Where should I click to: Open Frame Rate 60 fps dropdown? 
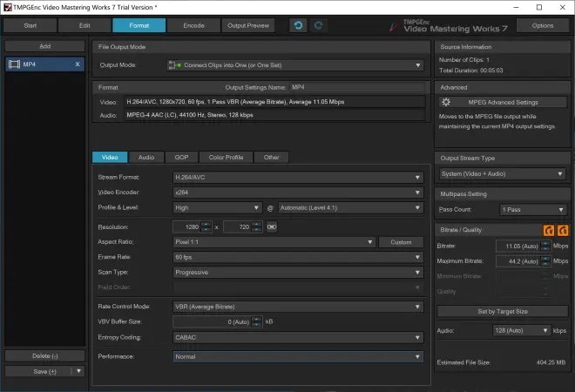(x=298, y=258)
